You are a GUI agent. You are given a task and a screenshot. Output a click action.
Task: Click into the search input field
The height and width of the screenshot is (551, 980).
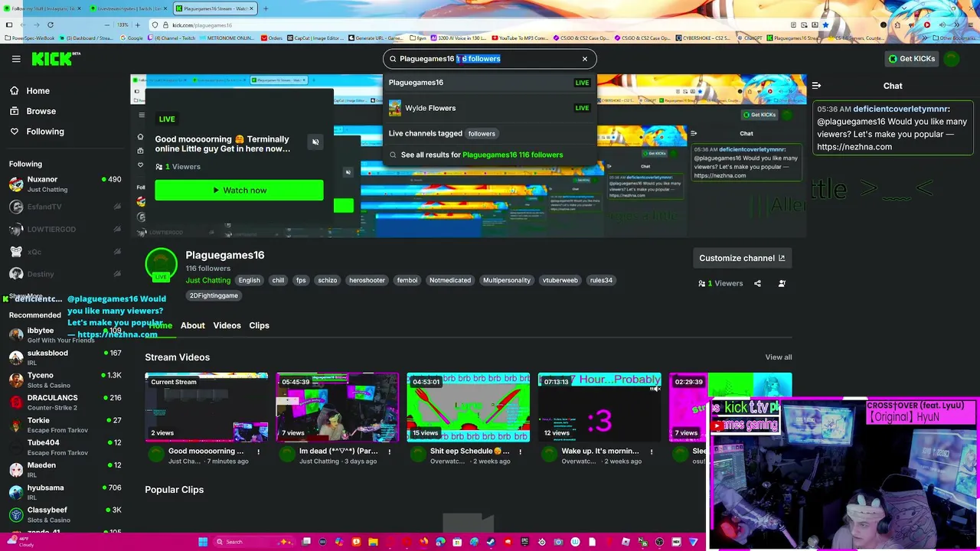tap(489, 59)
